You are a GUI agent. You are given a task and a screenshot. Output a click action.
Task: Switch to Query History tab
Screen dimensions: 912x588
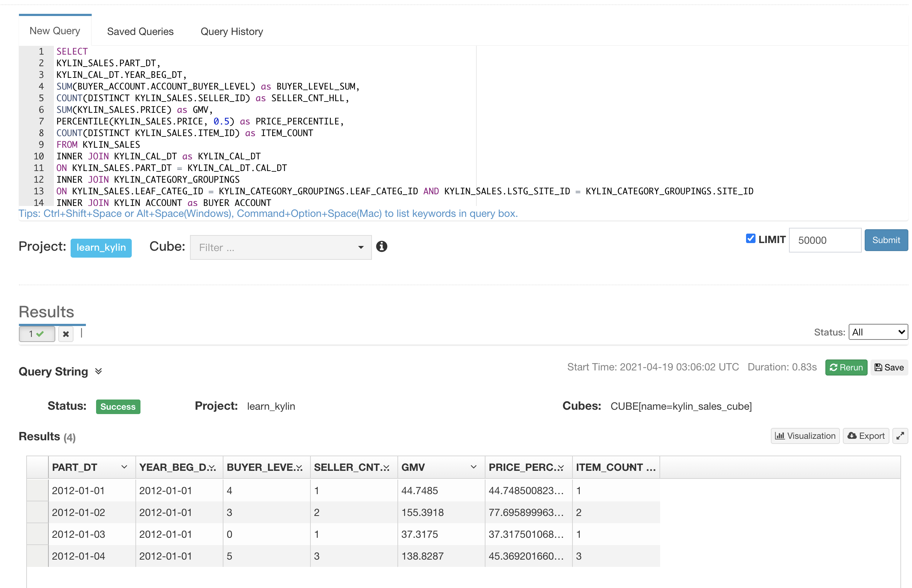coord(231,31)
